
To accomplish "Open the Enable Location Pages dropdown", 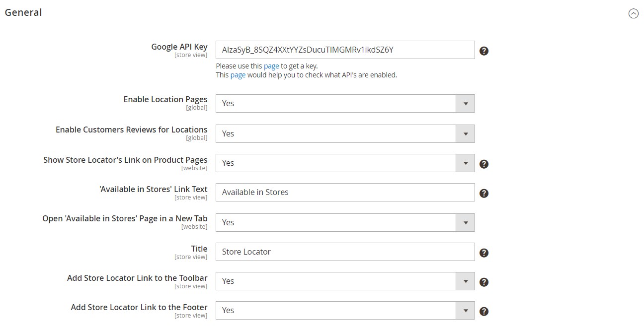I will 465,103.
